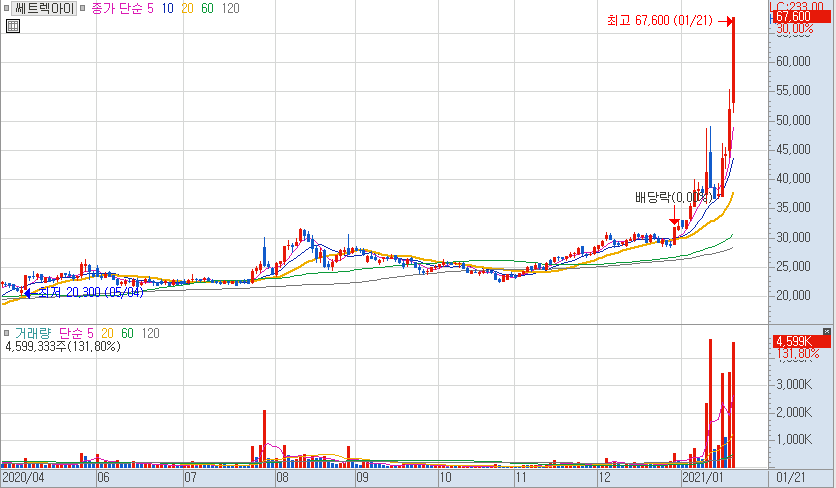Select the price 5-day moving average label

[150, 9]
